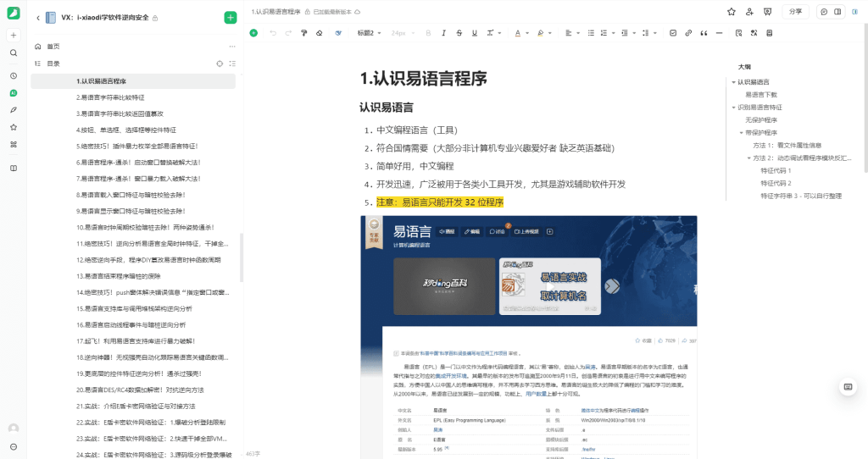Click the locate current document icon in 目录
This screenshot has height=459, width=868.
220,64
